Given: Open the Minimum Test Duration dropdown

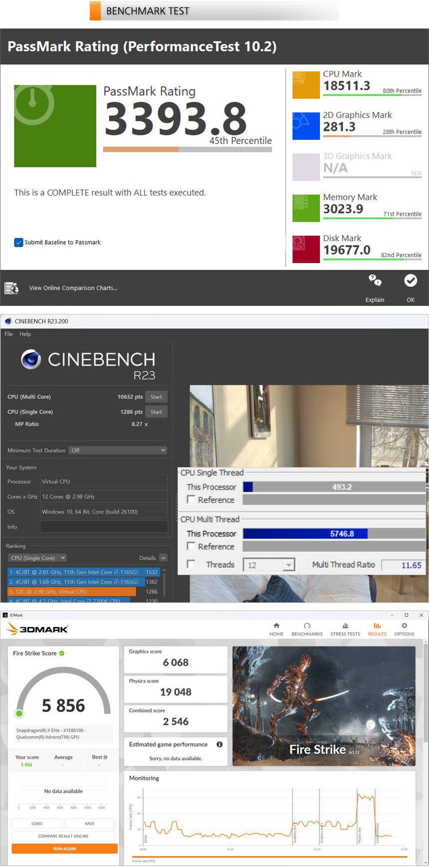Looking at the screenshot, I should 118,450.
